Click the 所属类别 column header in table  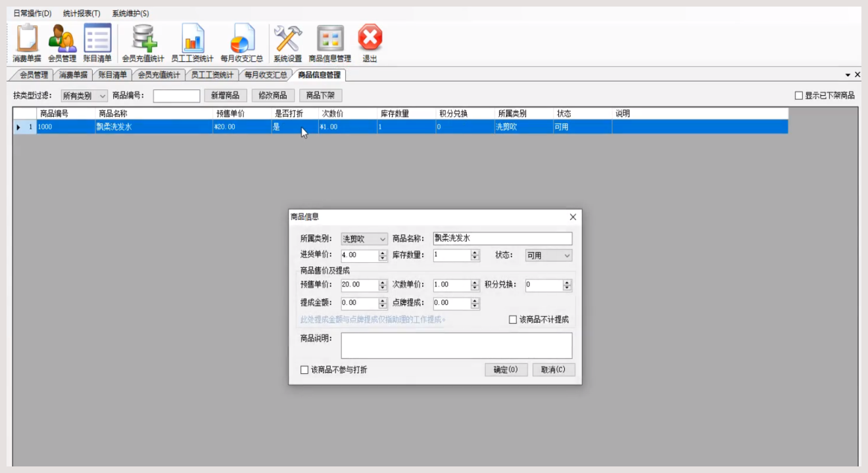click(x=524, y=114)
